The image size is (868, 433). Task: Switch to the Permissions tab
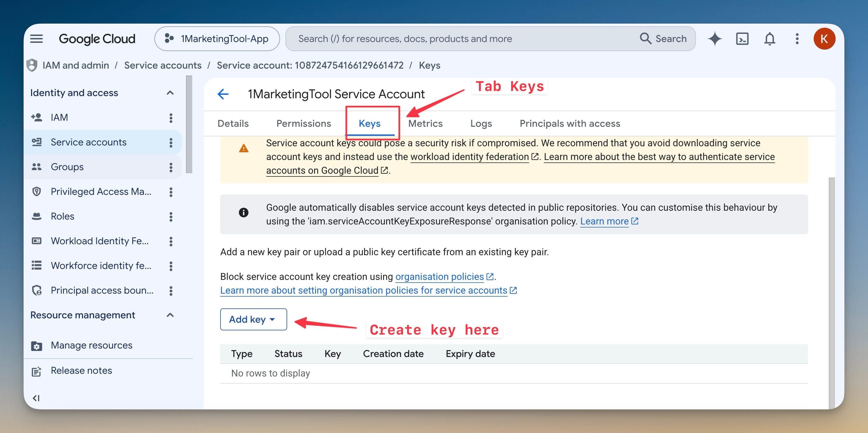pyautogui.click(x=304, y=123)
